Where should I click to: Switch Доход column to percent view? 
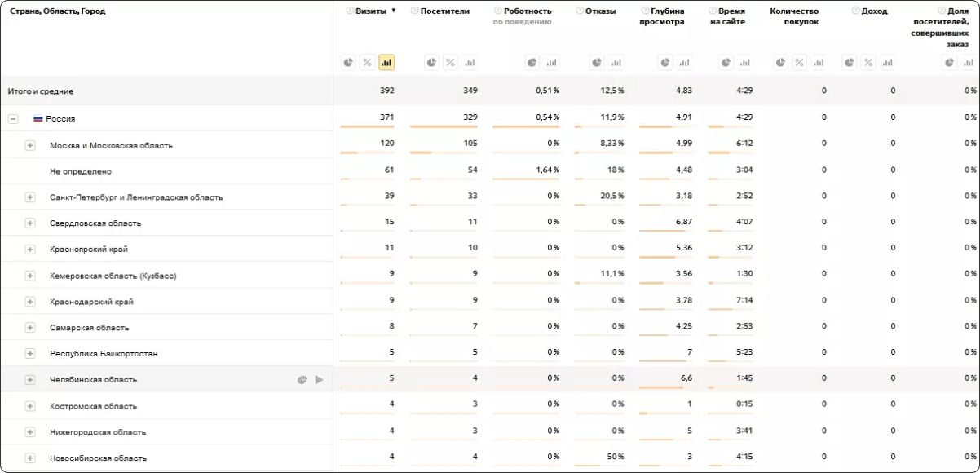click(868, 63)
